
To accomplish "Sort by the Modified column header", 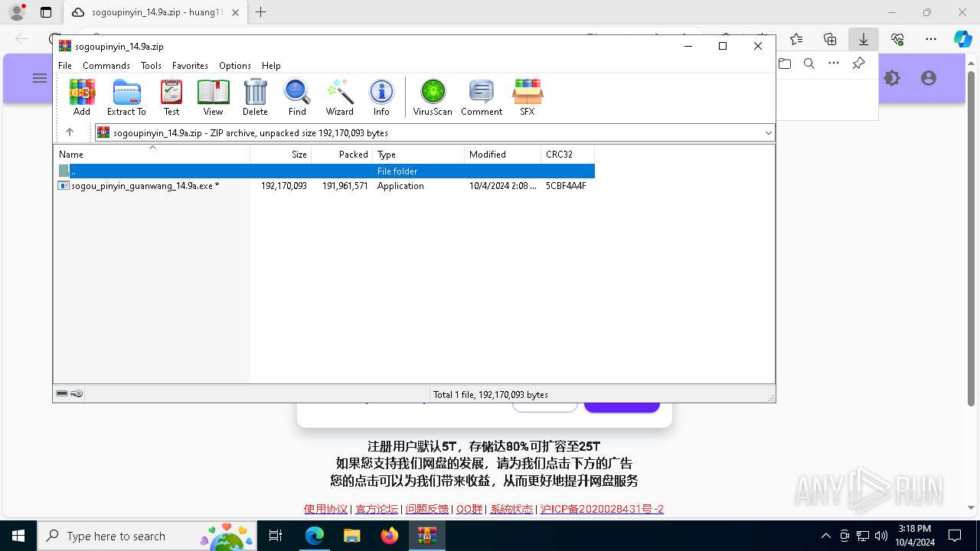I will point(502,154).
